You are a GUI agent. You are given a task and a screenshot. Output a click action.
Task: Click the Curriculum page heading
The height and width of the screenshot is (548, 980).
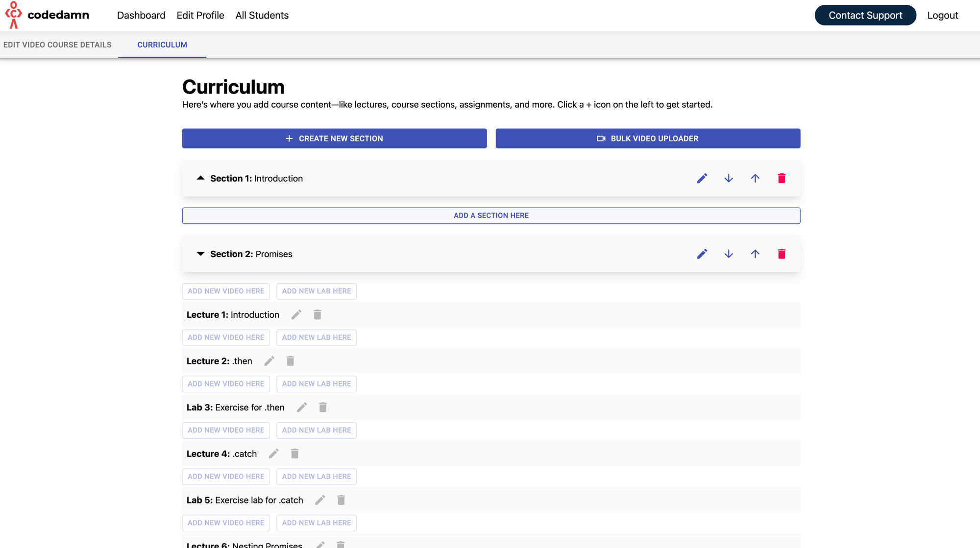[x=233, y=87]
